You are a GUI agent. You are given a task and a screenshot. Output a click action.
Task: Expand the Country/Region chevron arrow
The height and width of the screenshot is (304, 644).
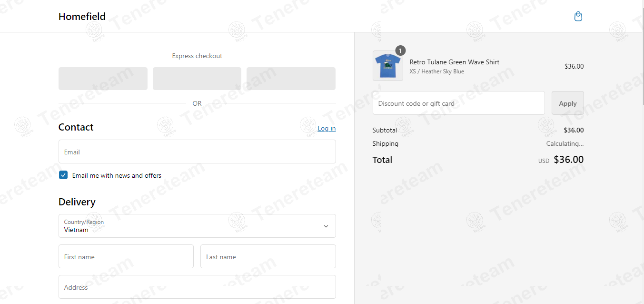pyautogui.click(x=326, y=226)
